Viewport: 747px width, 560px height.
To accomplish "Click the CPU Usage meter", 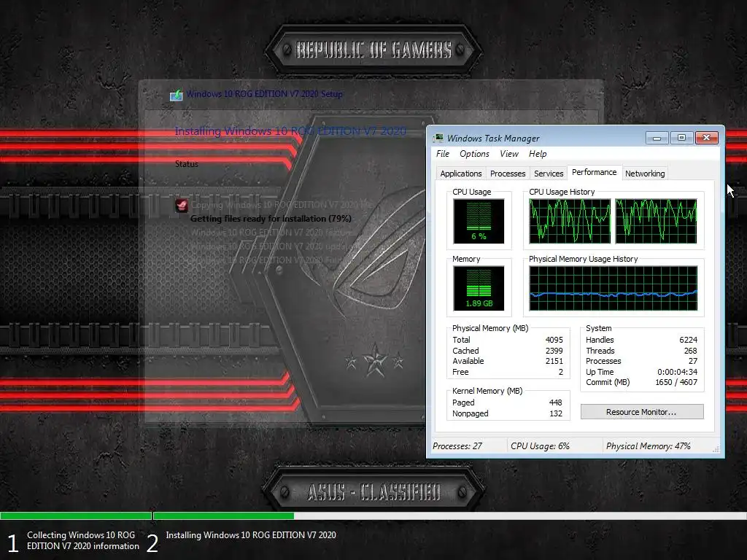I will pyautogui.click(x=479, y=222).
